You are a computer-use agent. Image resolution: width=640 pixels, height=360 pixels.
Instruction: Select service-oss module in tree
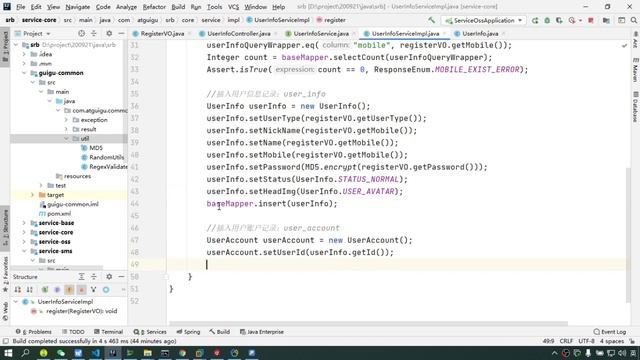tap(54, 242)
